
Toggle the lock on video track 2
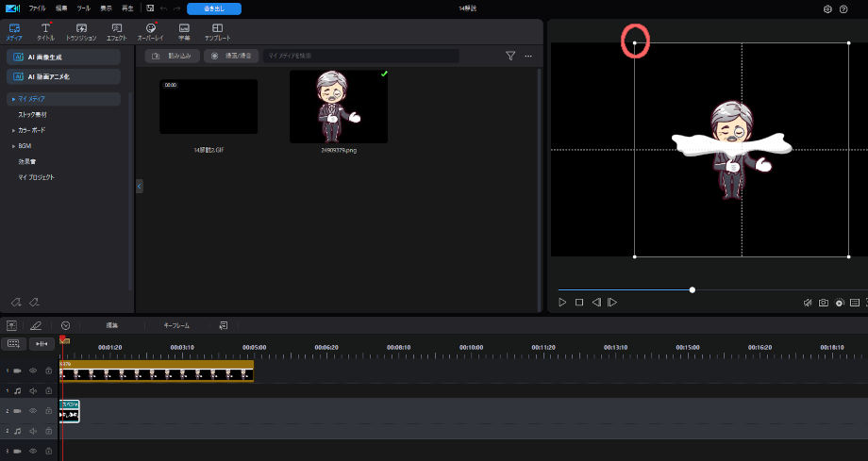click(x=48, y=411)
